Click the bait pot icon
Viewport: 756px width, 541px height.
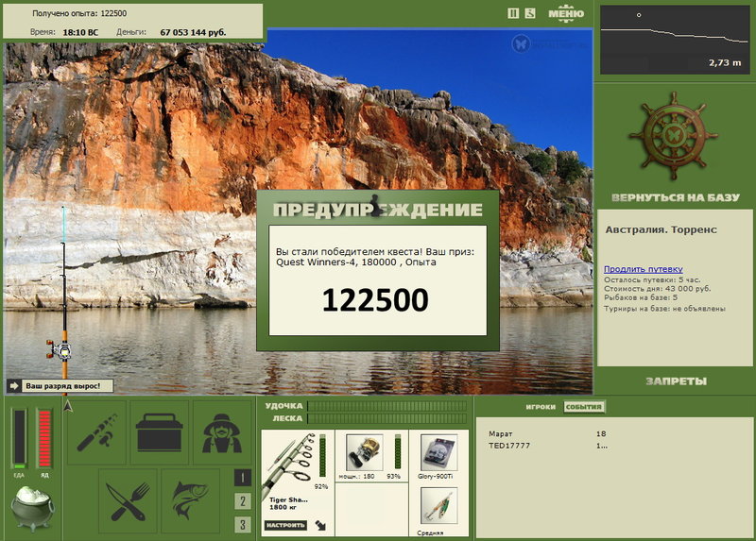(32, 509)
